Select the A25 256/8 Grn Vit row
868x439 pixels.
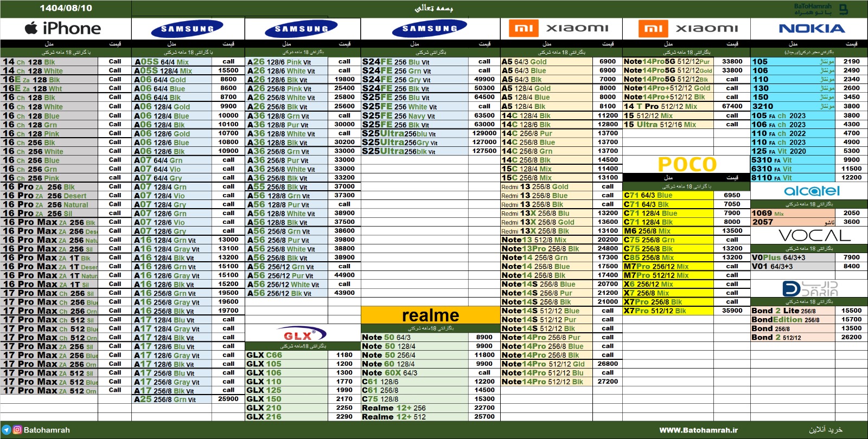165,399
